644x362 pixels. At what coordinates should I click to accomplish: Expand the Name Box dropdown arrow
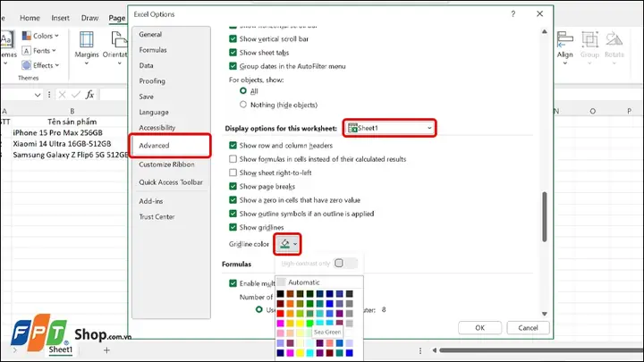(x=38, y=96)
